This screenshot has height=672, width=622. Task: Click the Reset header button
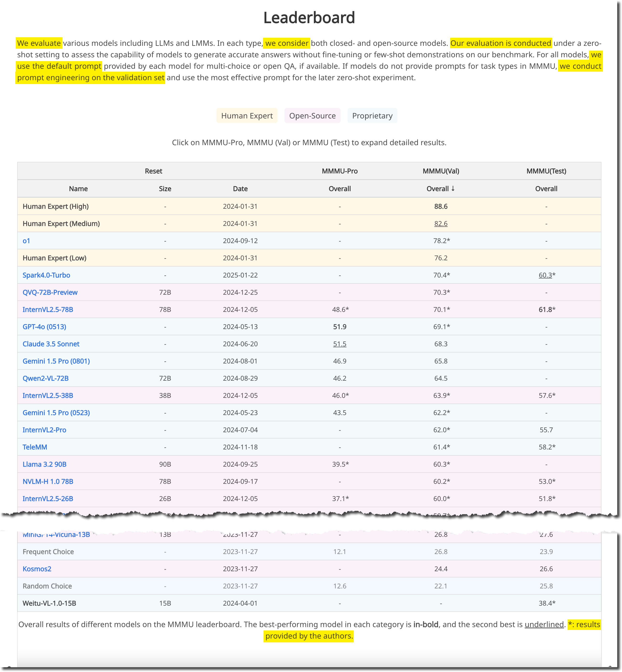pyautogui.click(x=153, y=171)
